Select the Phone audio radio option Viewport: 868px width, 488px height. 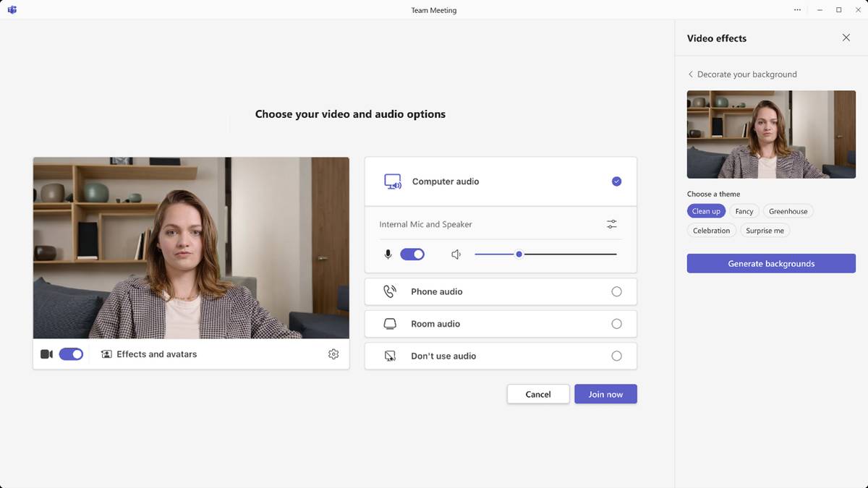(616, 291)
